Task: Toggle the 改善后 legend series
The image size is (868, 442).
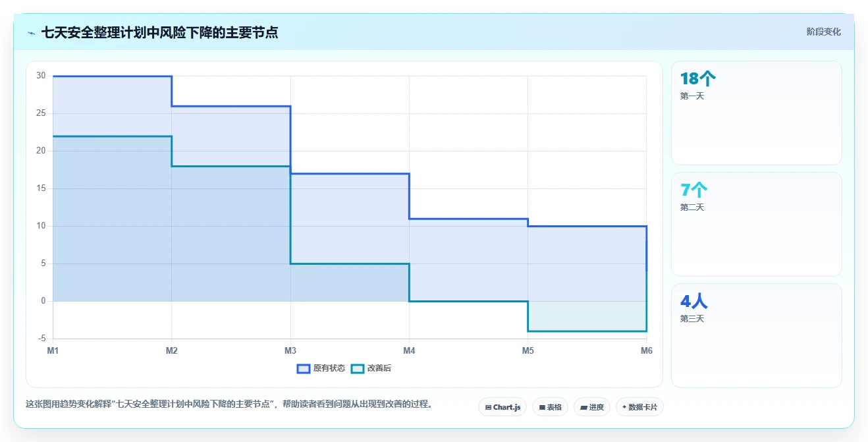Action: click(371, 368)
